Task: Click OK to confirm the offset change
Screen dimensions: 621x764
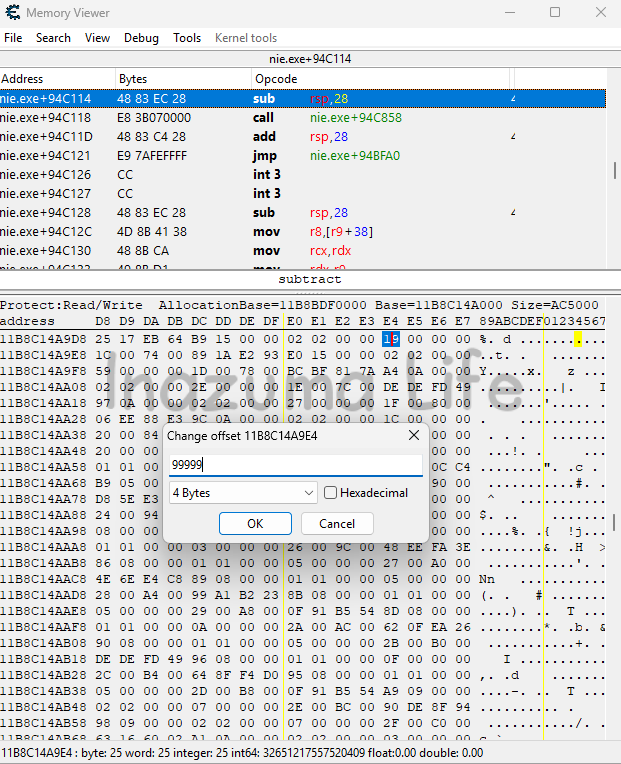Action: tap(255, 524)
